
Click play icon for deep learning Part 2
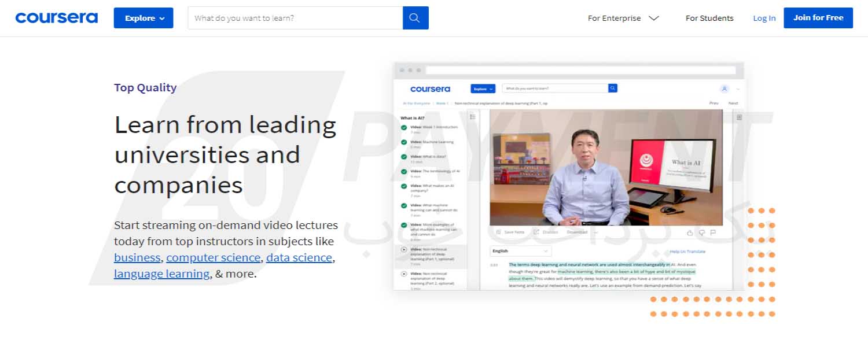(403, 274)
